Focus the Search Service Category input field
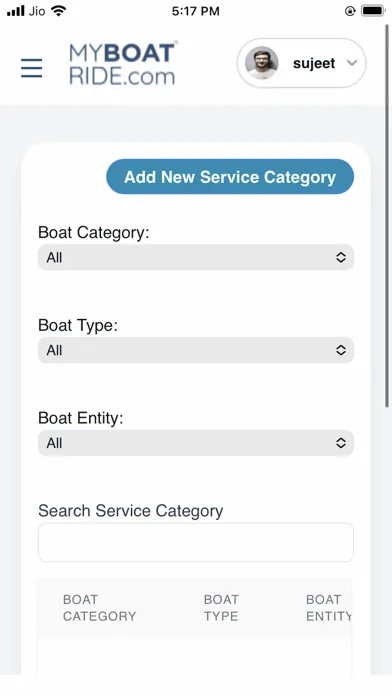The height and width of the screenshot is (696, 392). pyautogui.click(x=196, y=542)
